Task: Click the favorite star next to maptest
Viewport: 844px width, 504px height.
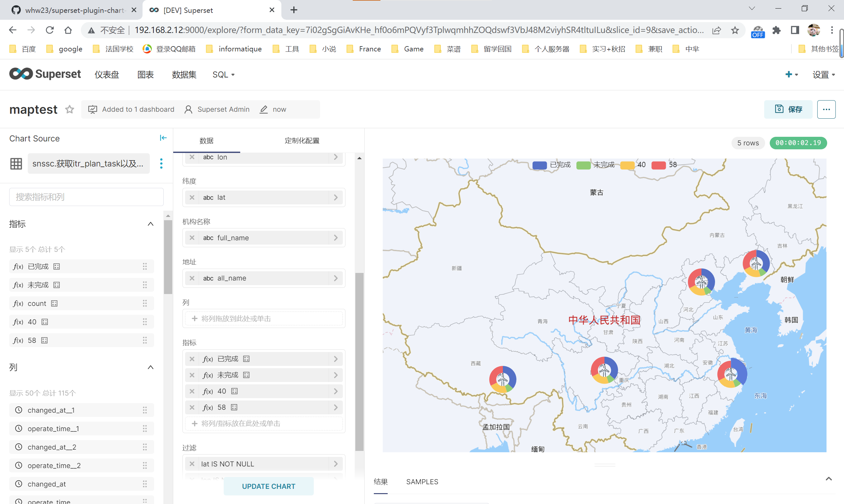Action: click(x=69, y=109)
